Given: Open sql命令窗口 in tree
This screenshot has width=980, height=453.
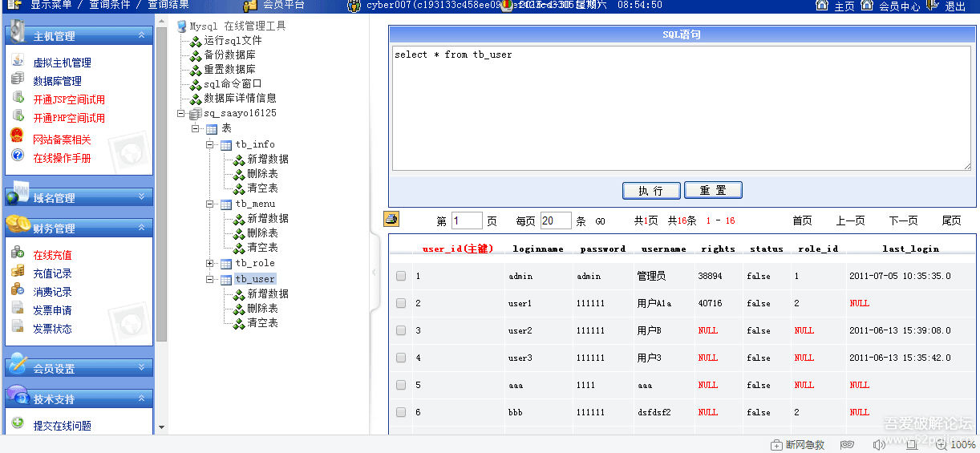Looking at the screenshot, I should [233, 84].
